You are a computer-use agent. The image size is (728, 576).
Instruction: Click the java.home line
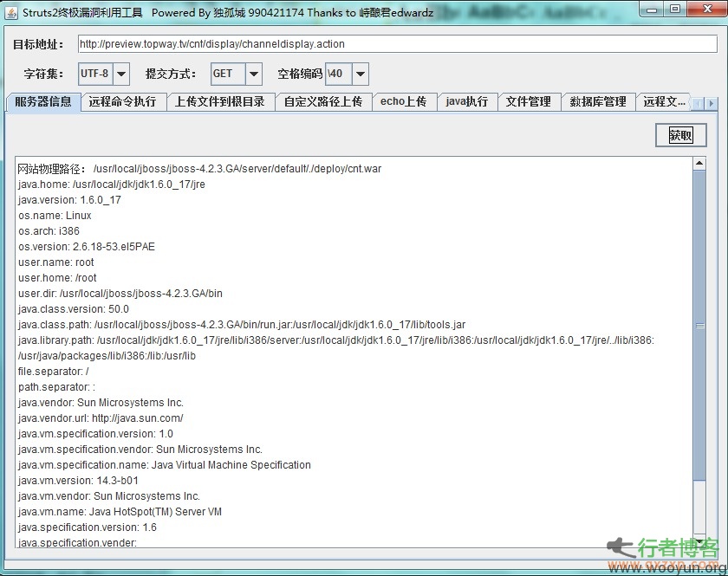tap(112, 184)
